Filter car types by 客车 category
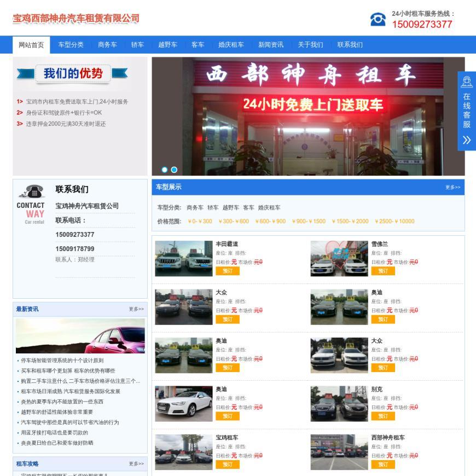This screenshot has height=476, width=476. coord(248,208)
